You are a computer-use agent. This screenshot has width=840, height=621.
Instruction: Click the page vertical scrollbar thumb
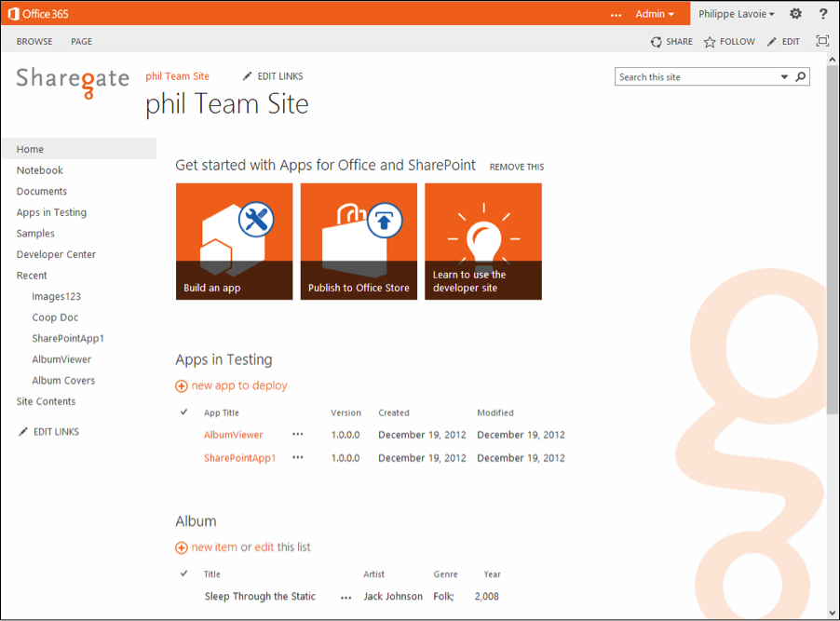(x=832, y=238)
